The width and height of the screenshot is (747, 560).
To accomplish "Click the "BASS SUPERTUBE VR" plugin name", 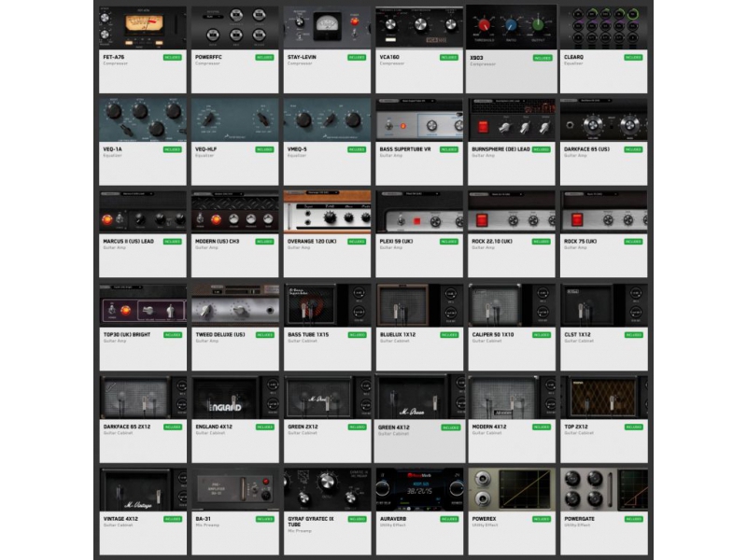I will click(x=405, y=149).
